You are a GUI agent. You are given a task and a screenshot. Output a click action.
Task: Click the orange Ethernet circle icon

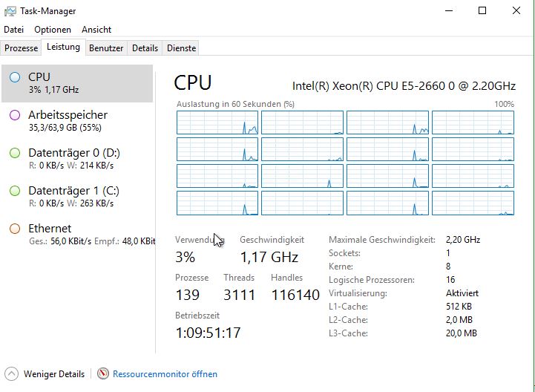(15, 229)
